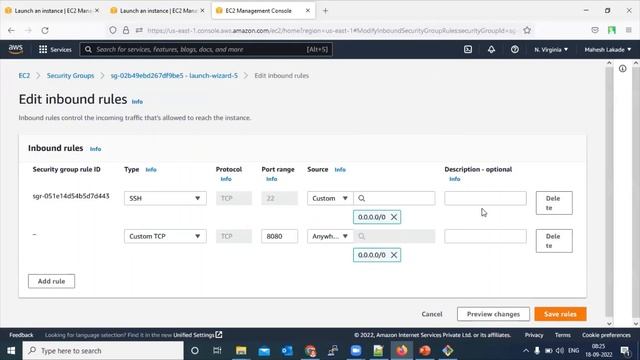Viewport: 640px width, 360px height.
Task: Click the Custom TCP rule description field
Action: coord(485,236)
